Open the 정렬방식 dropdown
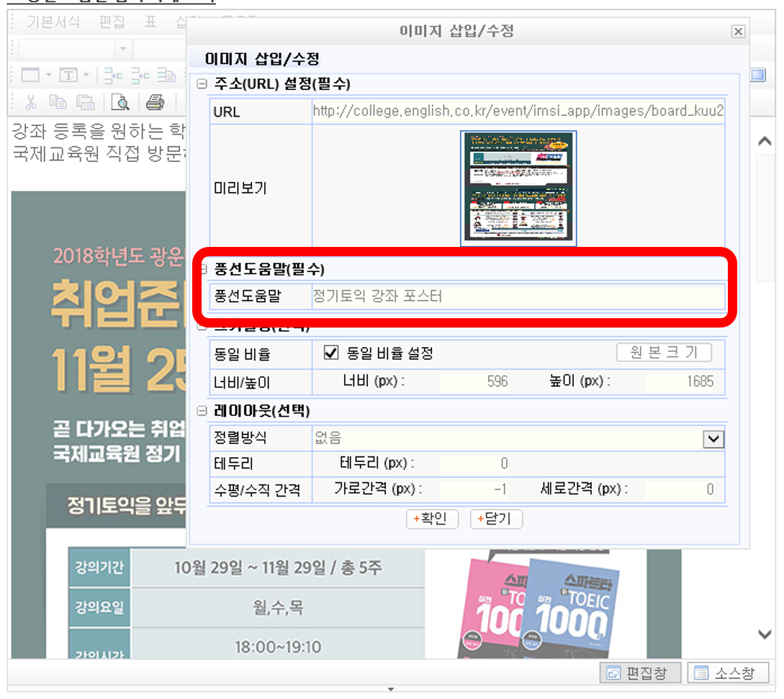 point(713,439)
